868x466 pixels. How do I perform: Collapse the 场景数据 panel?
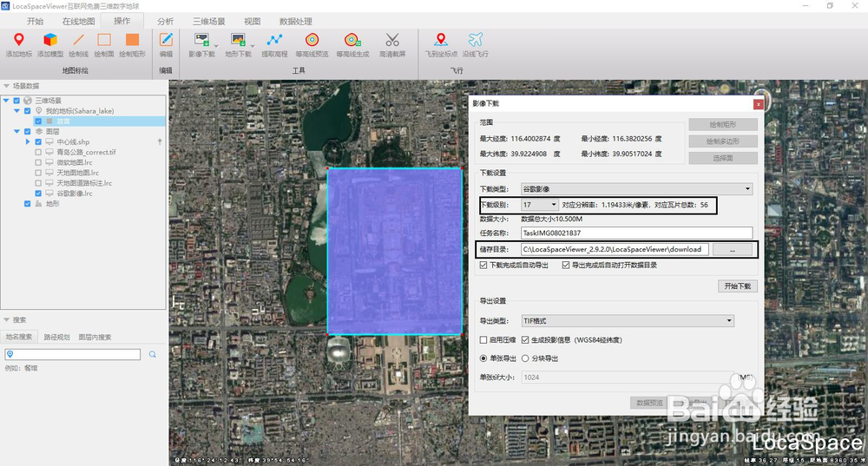pos(7,86)
